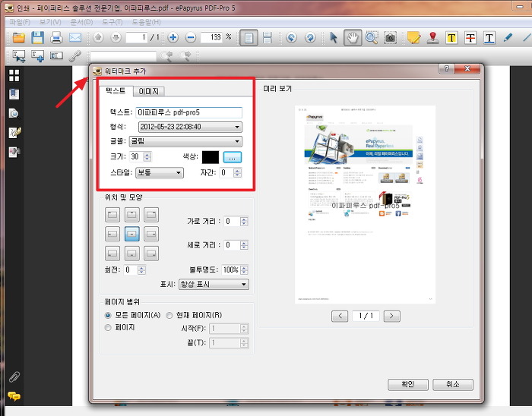Select the strikethrough text tool
Screen dimensions: 532x416
(470, 38)
